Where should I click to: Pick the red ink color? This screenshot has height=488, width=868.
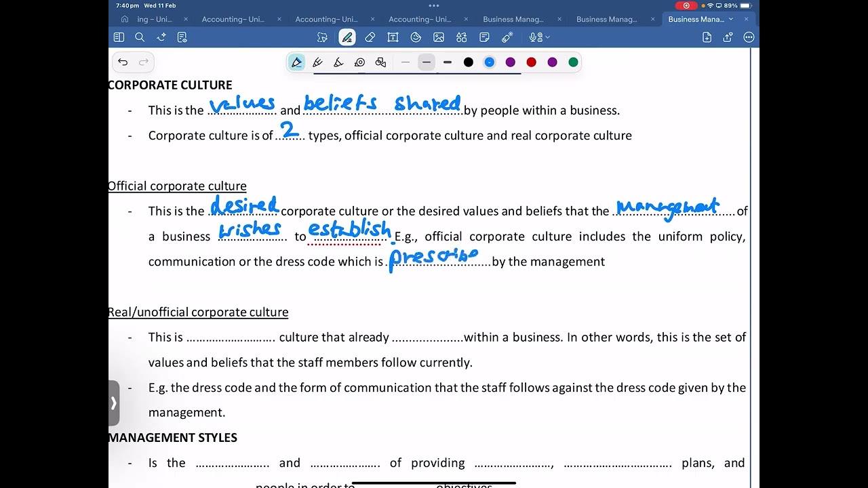pyautogui.click(x=532, y=62)
